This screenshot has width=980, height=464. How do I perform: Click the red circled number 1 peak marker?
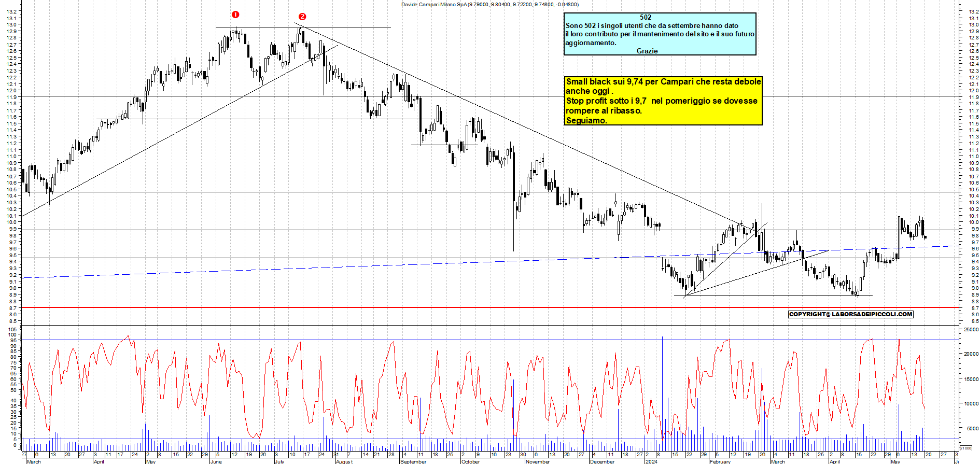coord(235,15)
